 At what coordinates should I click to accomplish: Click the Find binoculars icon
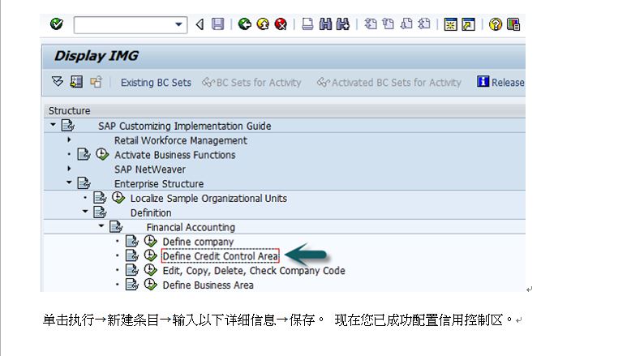coord(325,24)
